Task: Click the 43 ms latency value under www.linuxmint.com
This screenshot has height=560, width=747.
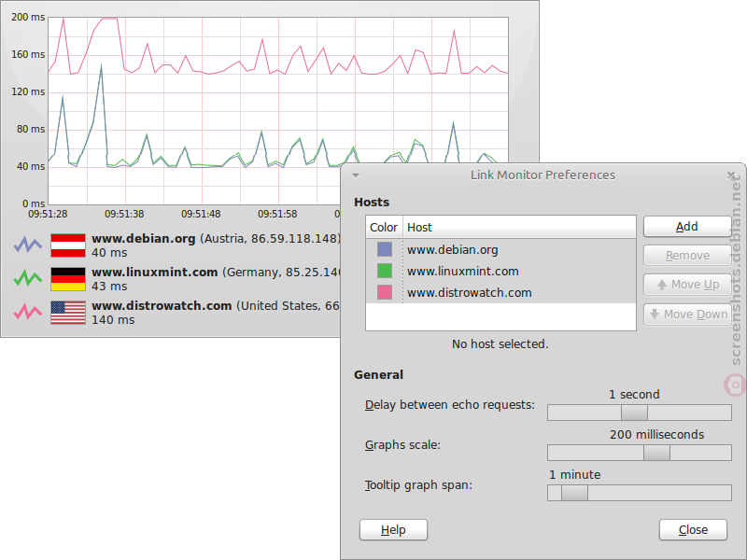Action: pyautogui.click(x=109, y=287)
